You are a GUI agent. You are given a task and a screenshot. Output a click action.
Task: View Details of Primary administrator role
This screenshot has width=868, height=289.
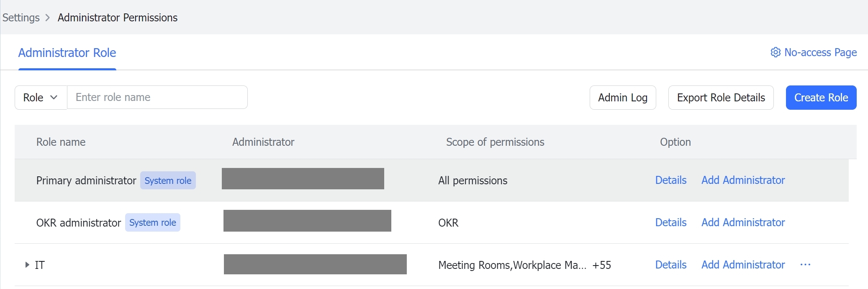pyautogui.click(x=671, y=180)
